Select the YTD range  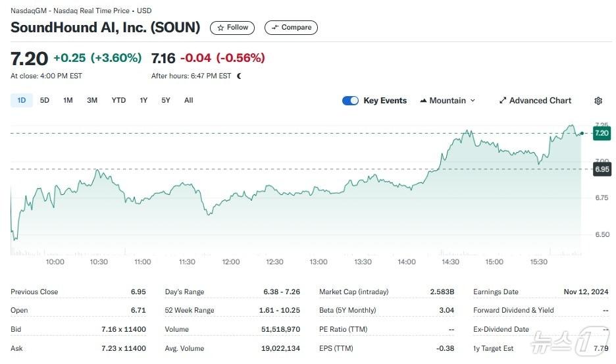tap(118, 100)
